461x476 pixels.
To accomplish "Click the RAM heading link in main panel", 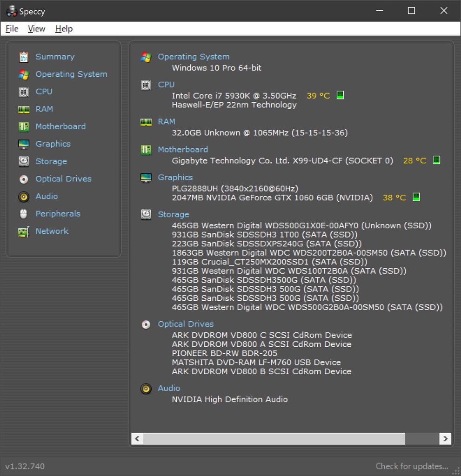I will pos(167,122).
